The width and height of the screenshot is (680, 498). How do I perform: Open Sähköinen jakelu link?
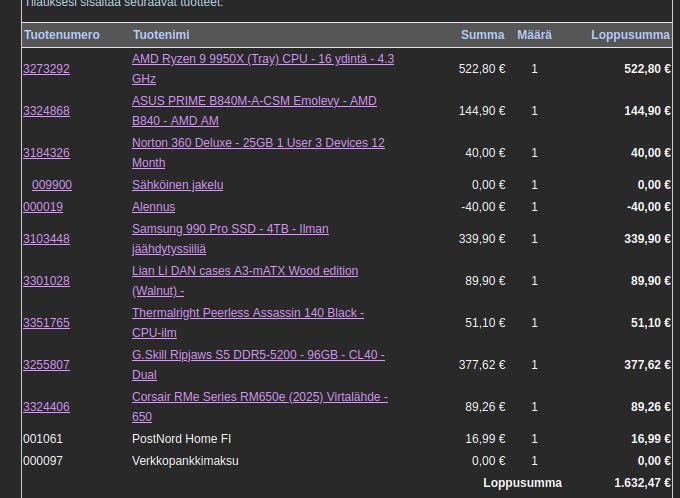coord(177,185)
